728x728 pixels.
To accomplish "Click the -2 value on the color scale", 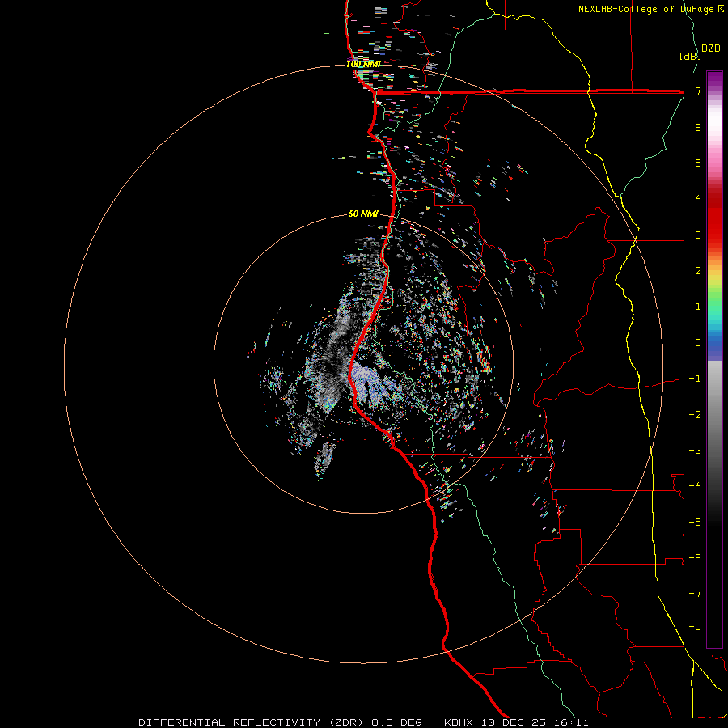I will point(695,415).
